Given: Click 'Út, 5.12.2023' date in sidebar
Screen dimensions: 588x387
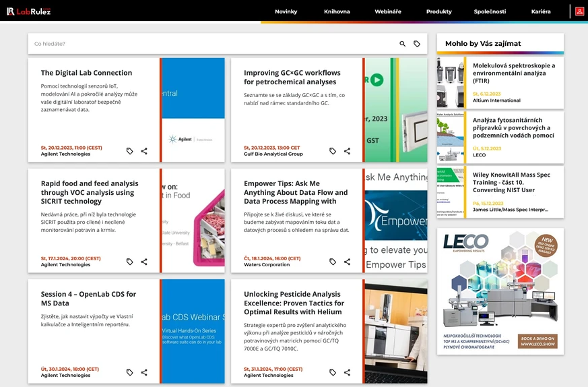Looking at the screenshot, I should [x=487, y=148].
